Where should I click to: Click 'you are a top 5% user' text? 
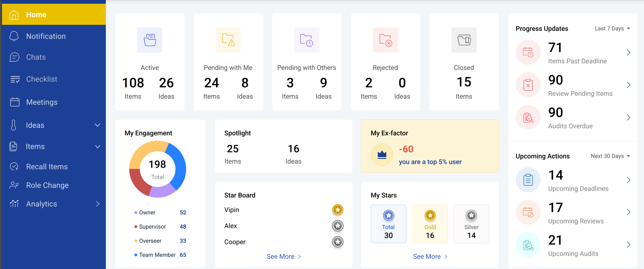pyautogui.click(x=430, y=162)
